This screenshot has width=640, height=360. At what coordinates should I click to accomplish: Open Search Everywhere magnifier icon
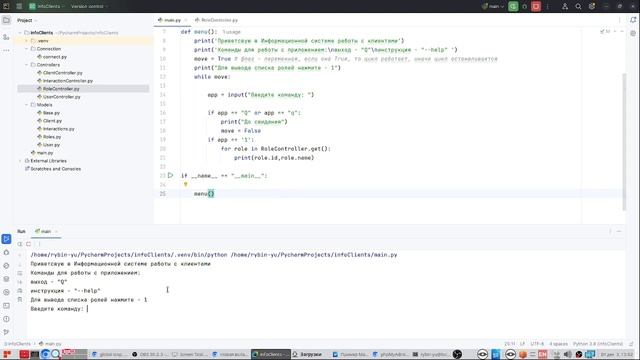tap(578, 6)
